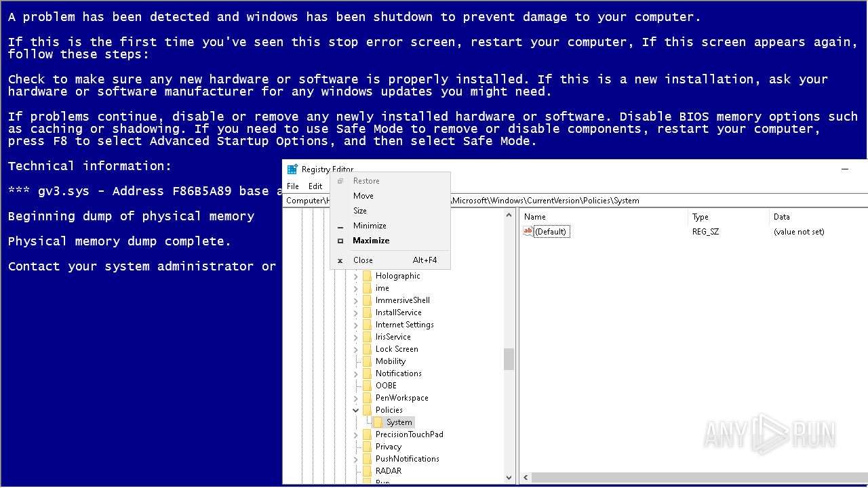This screenshot has height=488, width=868.
Task: Choose Maximize from the window menu
Action: pyautogui.click(x=390, y=241)
